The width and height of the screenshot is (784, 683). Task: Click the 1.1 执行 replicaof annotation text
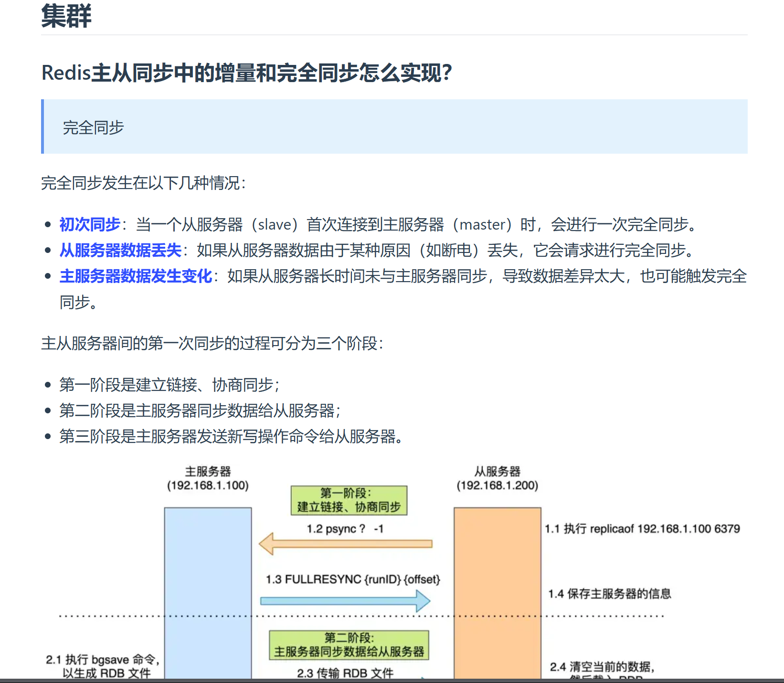pos(642,529)
